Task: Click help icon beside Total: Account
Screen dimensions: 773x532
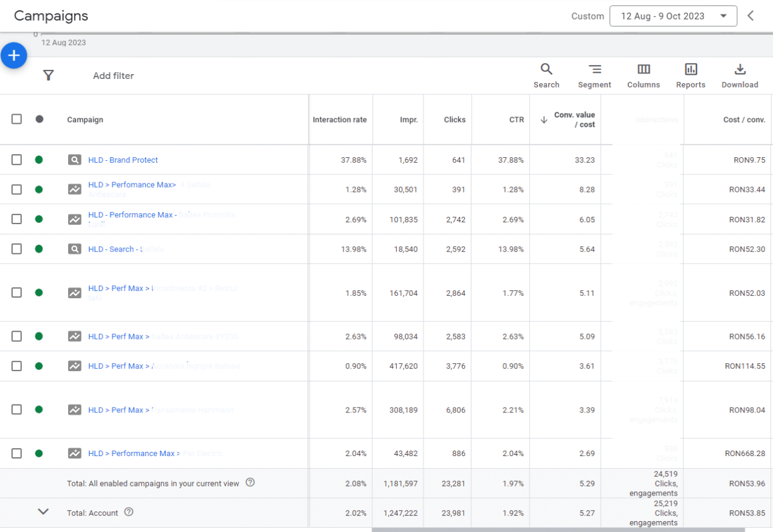Action: pyautogui.click(x=128, y=512)
